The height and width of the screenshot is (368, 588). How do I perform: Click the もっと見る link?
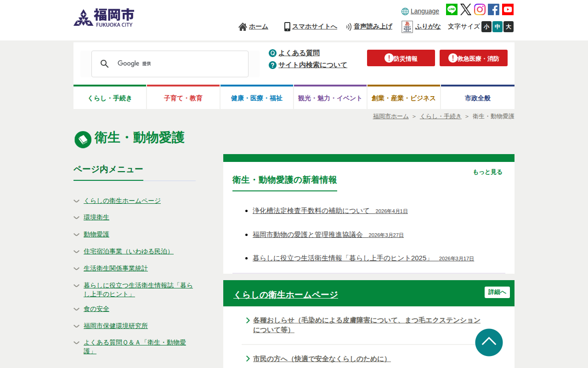pyautogui.click(x=487, y=172)
